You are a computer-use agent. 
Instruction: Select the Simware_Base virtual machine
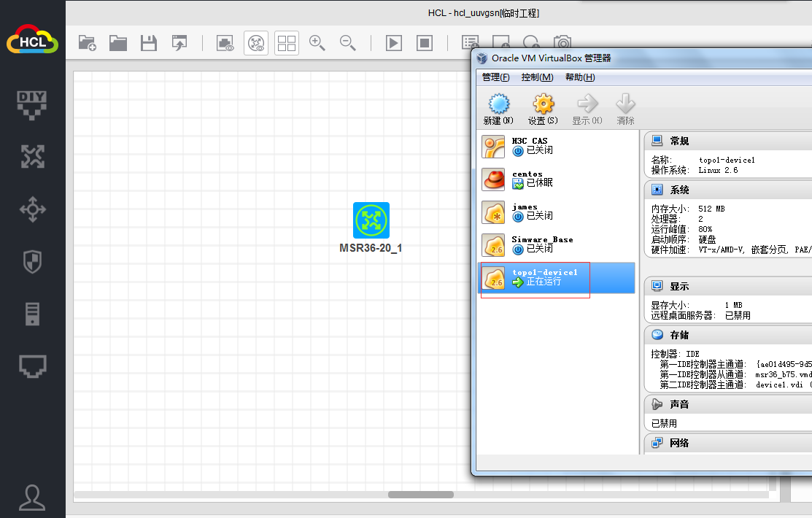[556, 245]
